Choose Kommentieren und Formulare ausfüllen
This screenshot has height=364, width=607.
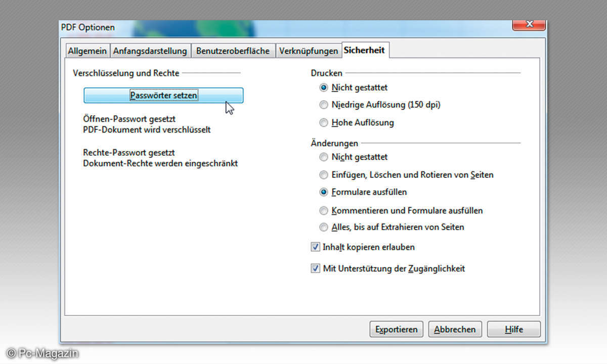402,210
